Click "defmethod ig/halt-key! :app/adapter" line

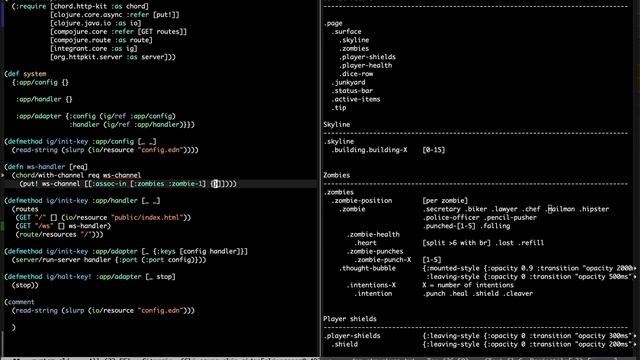point(90,277)
